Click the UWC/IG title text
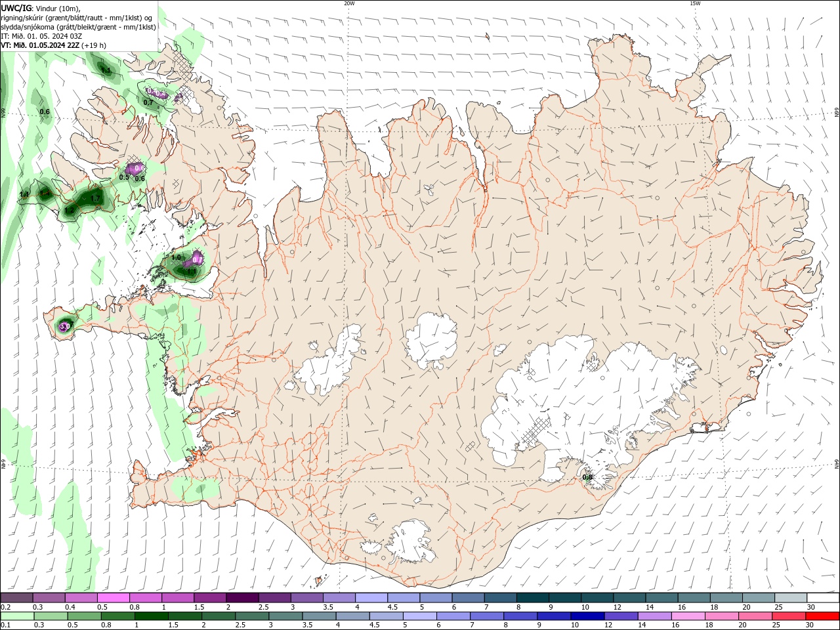The width and height of the screenshot is (840, 630). pyautogui.click(x=16, y=8)
